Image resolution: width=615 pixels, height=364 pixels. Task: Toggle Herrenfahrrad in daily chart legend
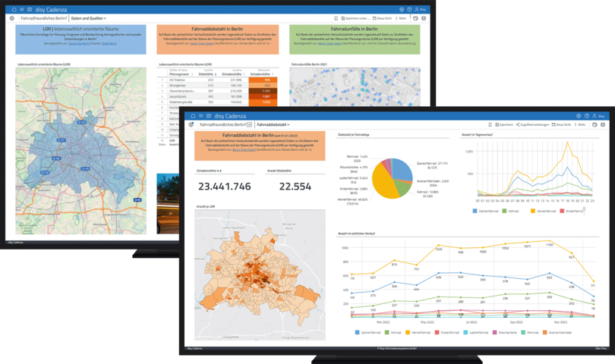click(x=543, y=211)
